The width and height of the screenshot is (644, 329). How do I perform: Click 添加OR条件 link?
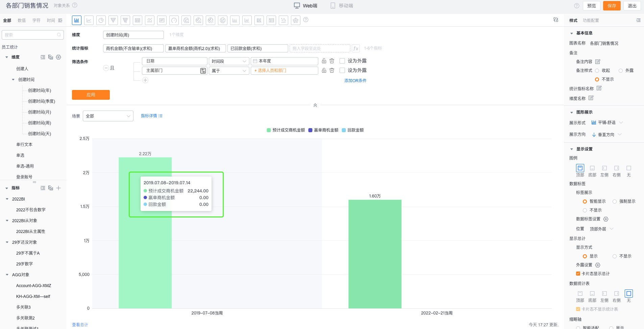click(355, 80)
